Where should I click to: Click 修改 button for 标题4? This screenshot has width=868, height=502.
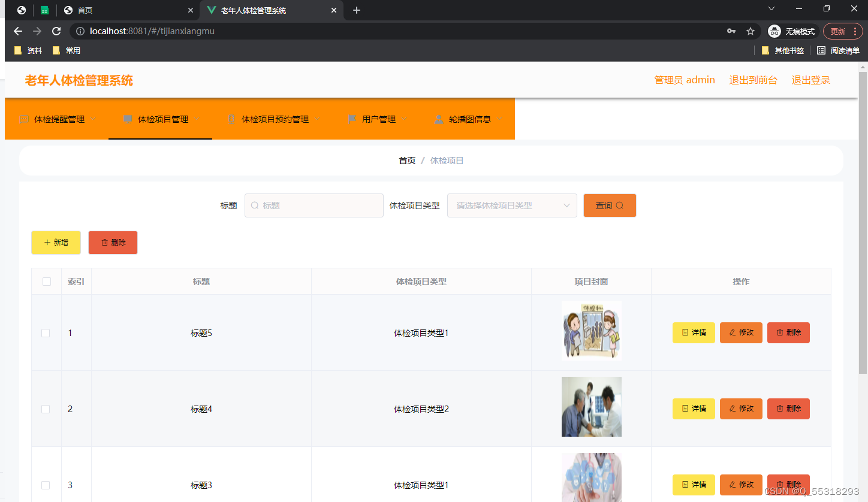[x=741, y=409]
